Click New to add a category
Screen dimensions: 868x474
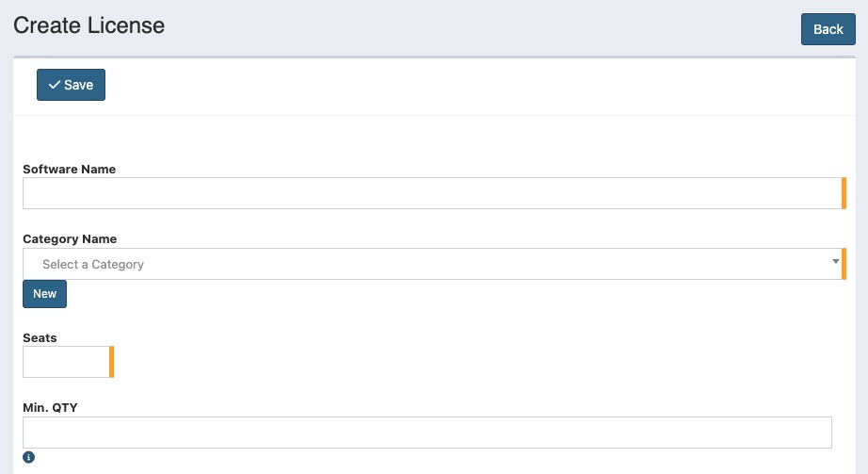(x=44, y=294)
